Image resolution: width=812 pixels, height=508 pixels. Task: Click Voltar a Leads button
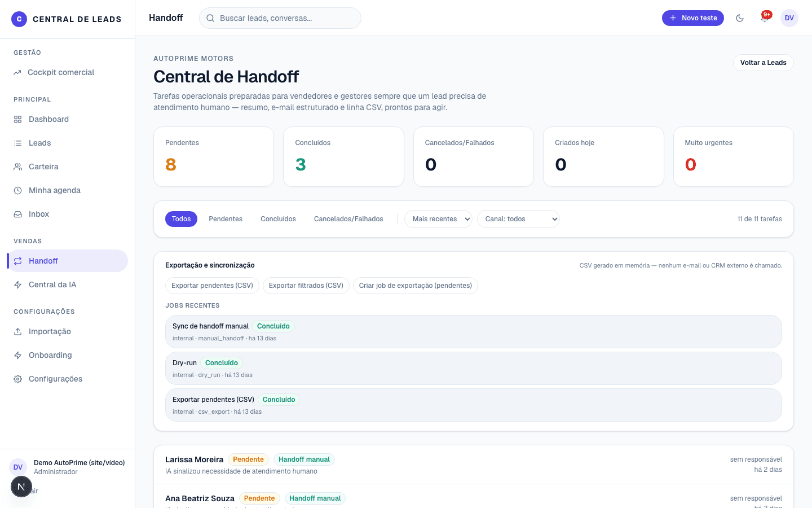pyautogui.click(x=764, y=63)
